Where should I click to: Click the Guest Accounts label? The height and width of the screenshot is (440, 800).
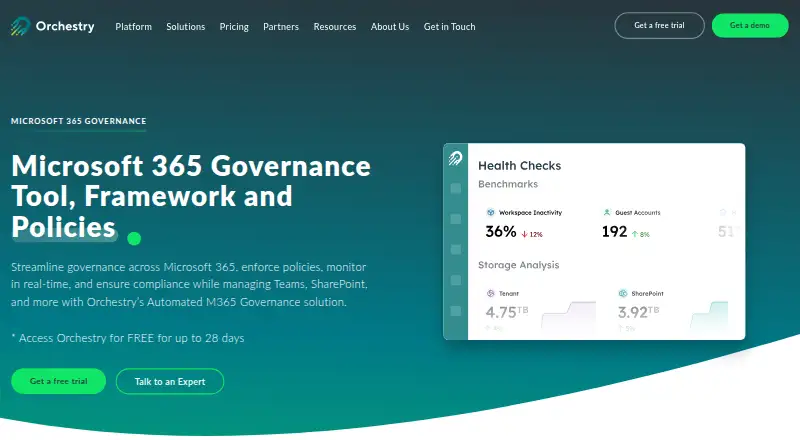click(x=638, y=212)
